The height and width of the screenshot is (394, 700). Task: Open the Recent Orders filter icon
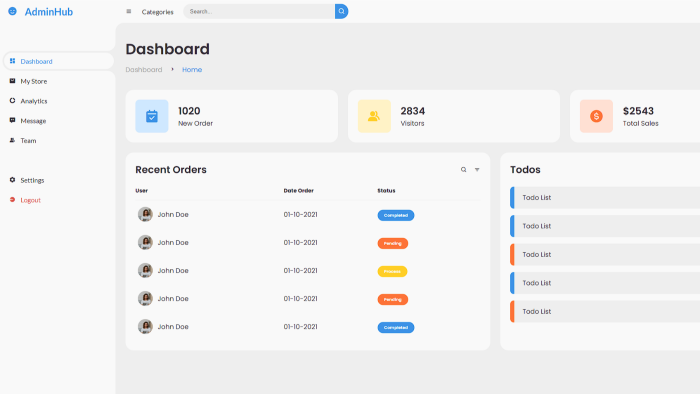477,170
